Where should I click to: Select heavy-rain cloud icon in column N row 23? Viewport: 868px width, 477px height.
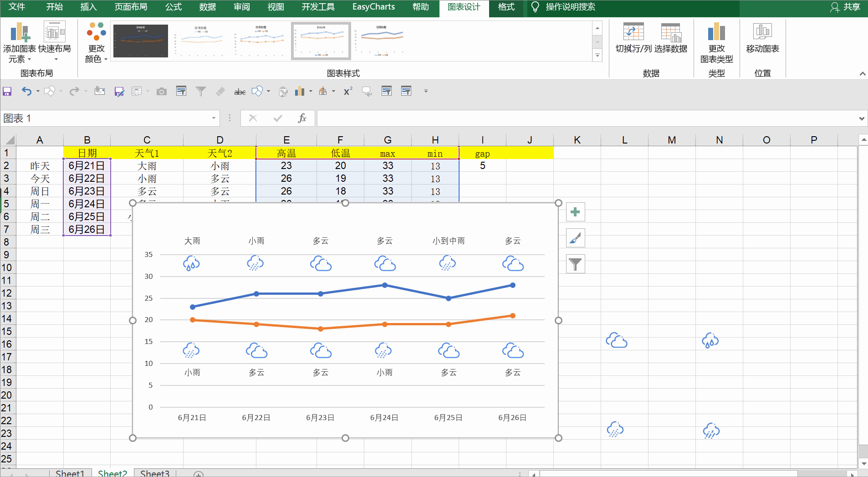[711, 431]
